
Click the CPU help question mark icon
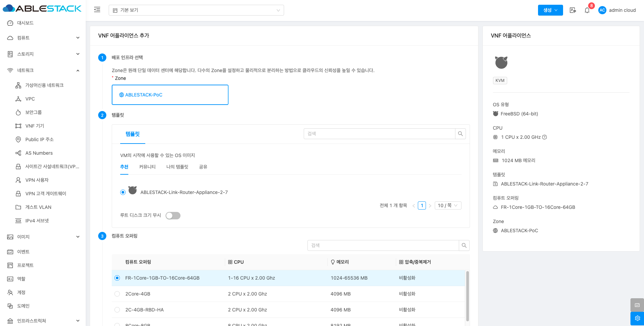544,137
